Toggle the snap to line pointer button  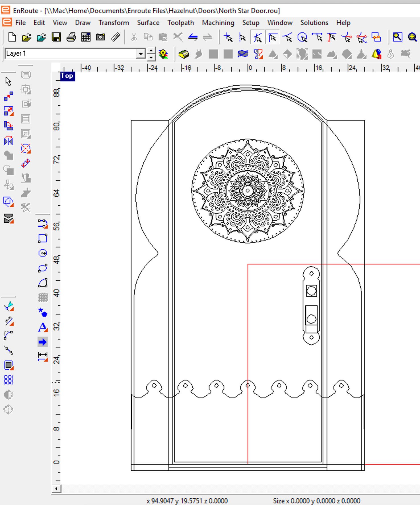(287, 37)
